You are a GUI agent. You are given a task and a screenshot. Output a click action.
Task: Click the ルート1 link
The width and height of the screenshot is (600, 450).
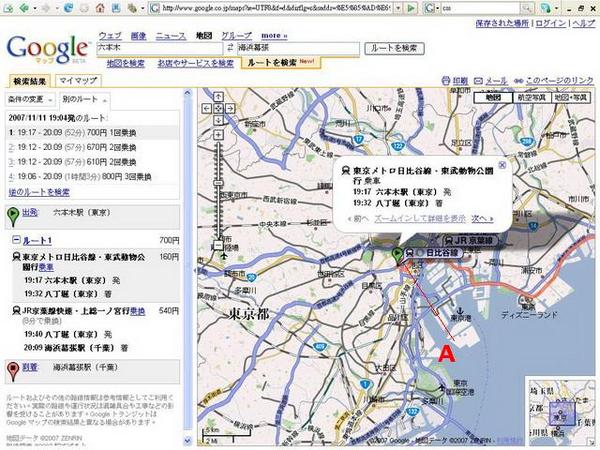tap(38, 240)
